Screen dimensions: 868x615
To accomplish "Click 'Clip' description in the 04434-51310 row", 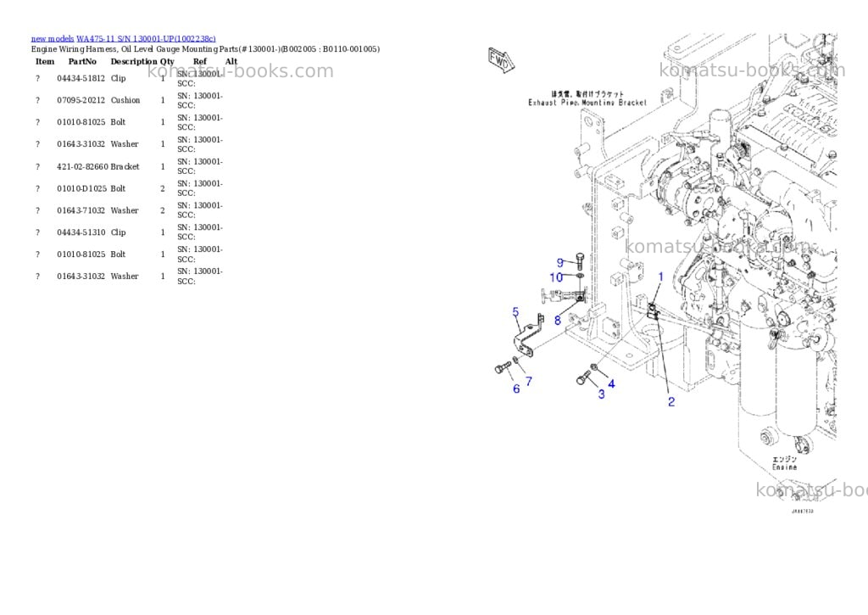I will tap(118, 232).
